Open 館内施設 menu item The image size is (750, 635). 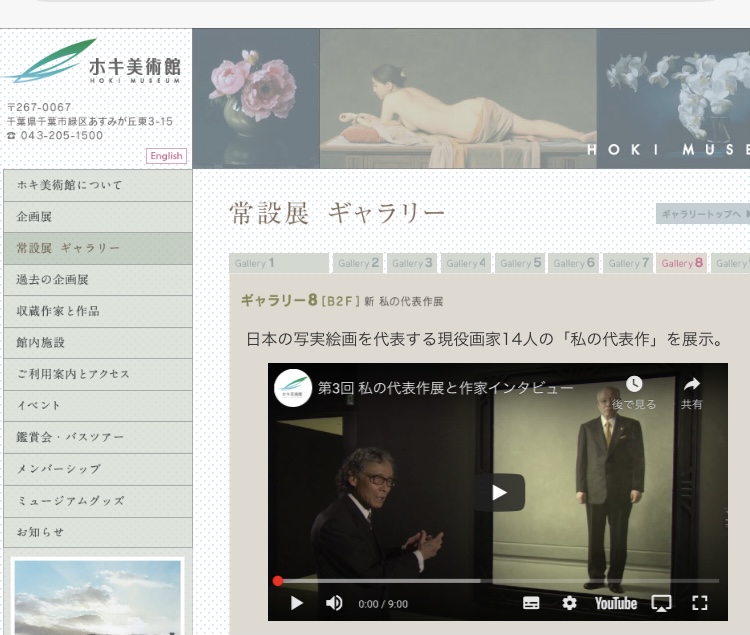[98, 343]
